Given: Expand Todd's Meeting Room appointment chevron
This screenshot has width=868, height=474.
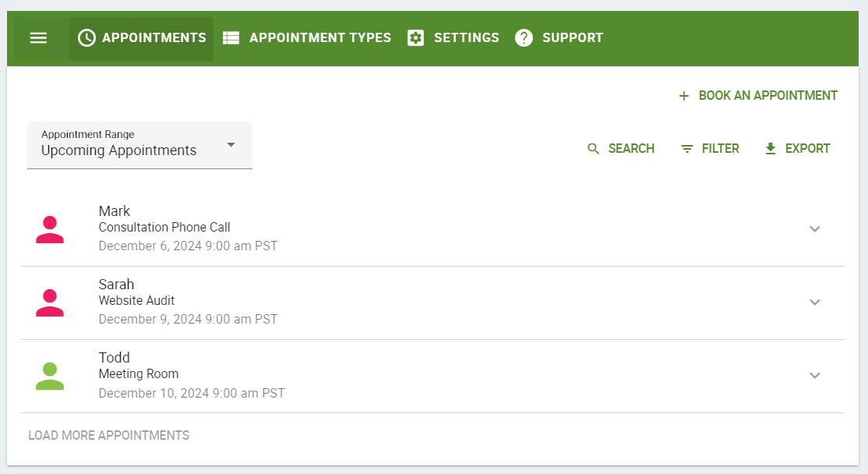Looking at the screenshot, I should [x=815, y=376].
